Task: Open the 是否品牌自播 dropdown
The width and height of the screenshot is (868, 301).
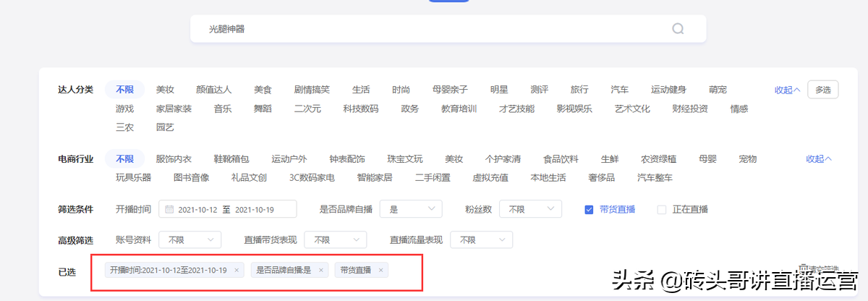Action: point(411,209)
